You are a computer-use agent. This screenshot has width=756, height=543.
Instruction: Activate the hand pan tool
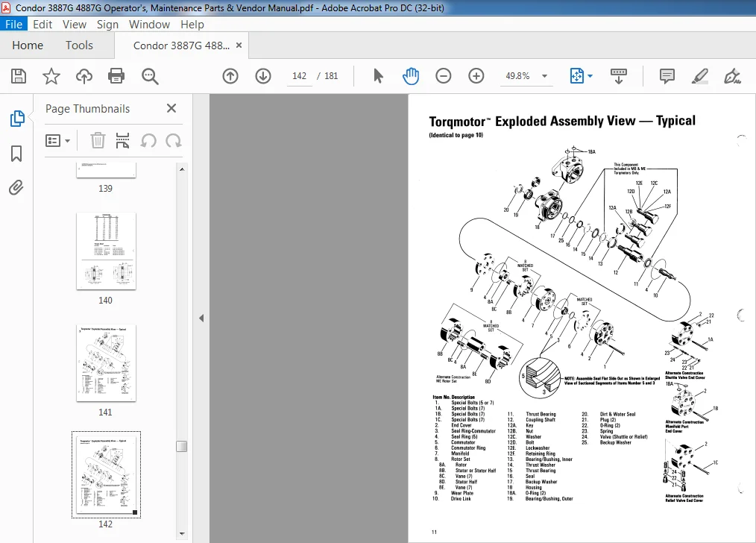(411, 76)
